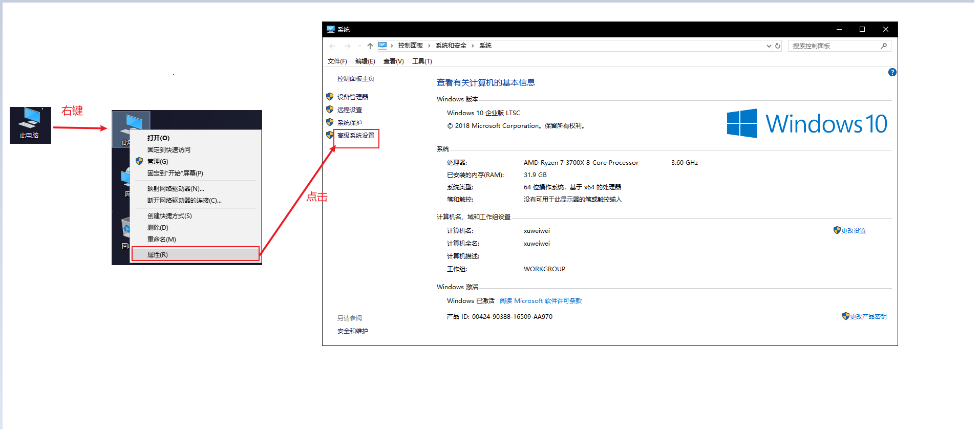This screenshot has width=980, height=434.
Task: Click 系统 breadcrumb in address bar
Action: (x=485, y=46)
